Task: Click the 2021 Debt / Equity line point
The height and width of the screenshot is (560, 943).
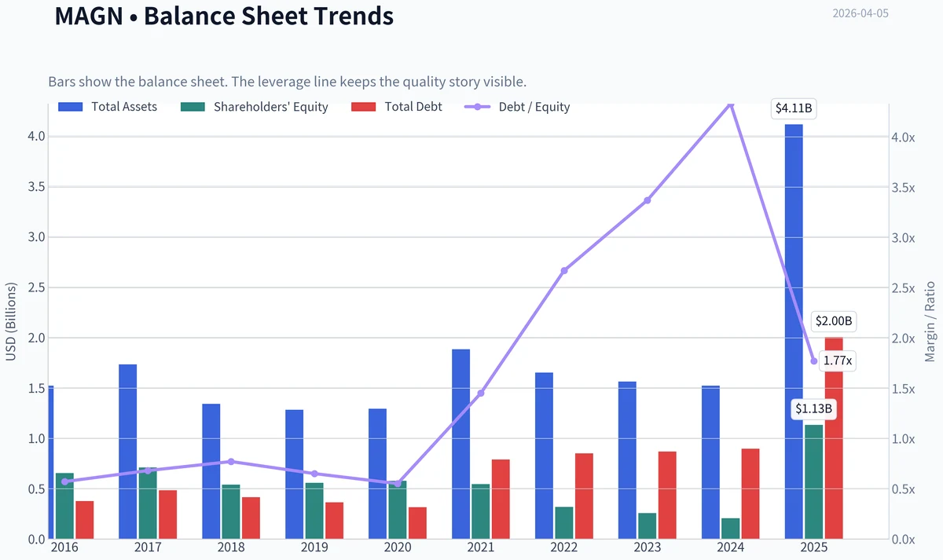Action: (x=481, y=393)
